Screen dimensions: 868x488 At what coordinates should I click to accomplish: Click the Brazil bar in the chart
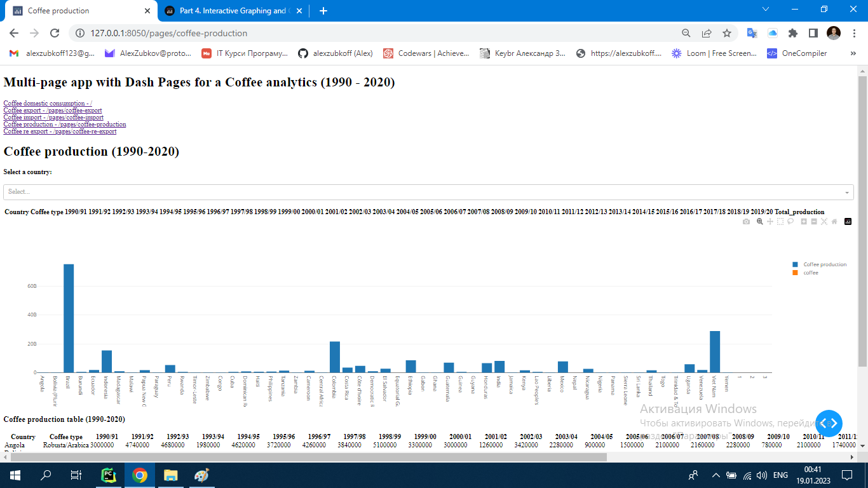[x=69, y=318]
